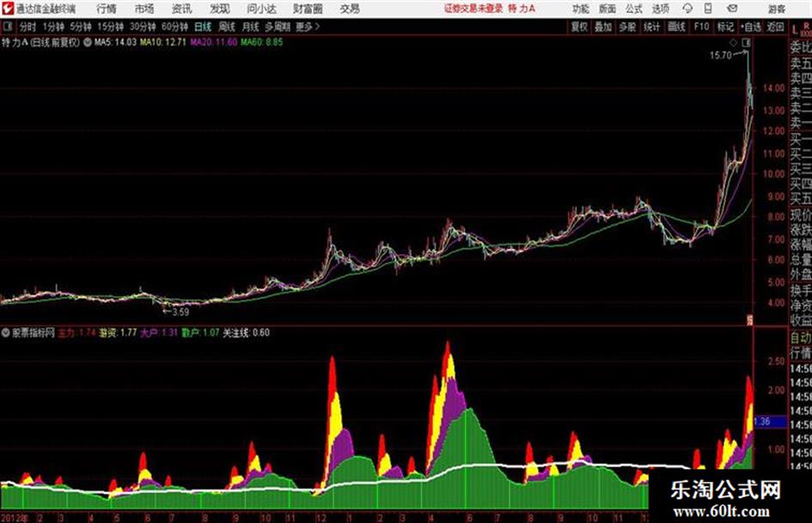Click the 统计 toolbar button
The width and height of the screenshot is (812, 523).
(x=651, y=27)
